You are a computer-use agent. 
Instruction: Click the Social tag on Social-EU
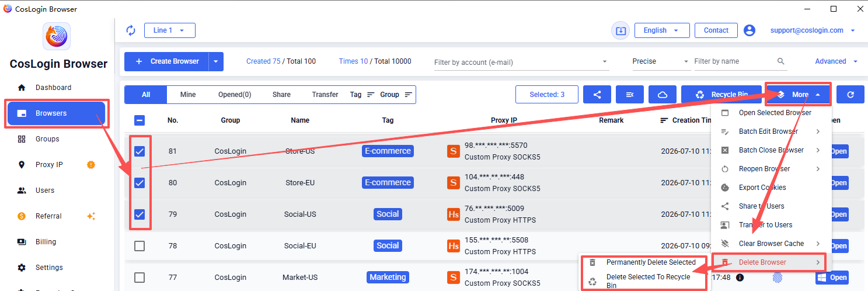coord(388,245)
